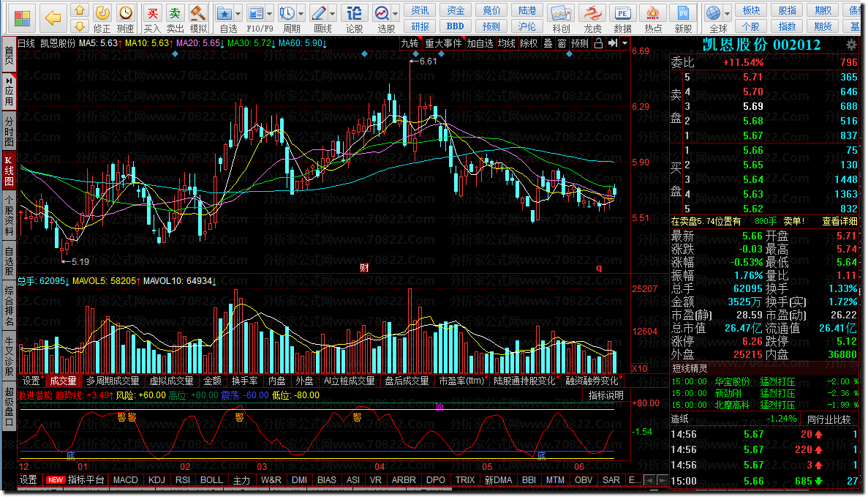
Task: Select the 金额 amount sub-tab
Action: 213,381
